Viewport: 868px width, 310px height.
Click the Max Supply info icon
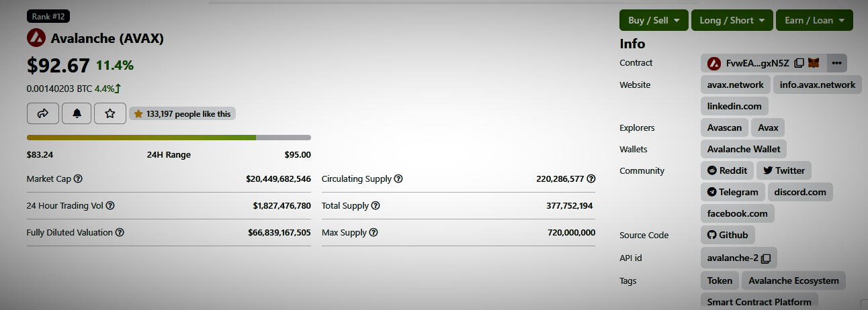coord(374,233)
